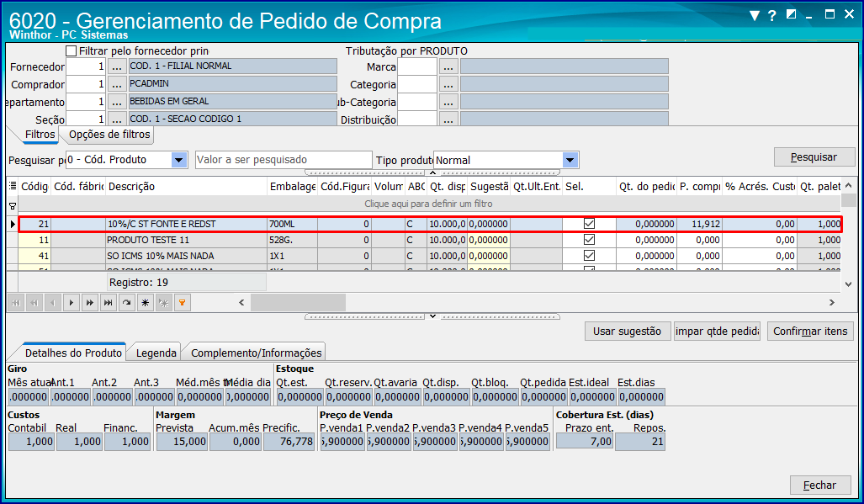Collapse the upper panel splitter arrow
The image size is (864, 504).
pos(432,172)
